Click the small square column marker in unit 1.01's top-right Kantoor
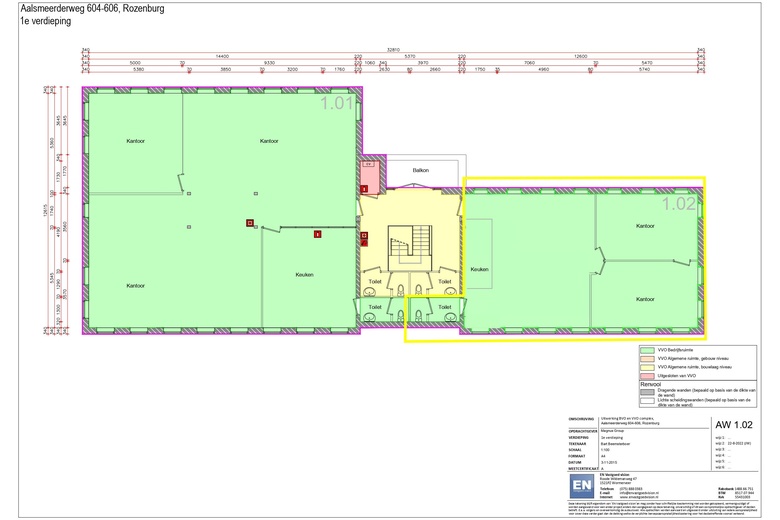780x520 pixels. pyautogui.click(x=256, y=193)
